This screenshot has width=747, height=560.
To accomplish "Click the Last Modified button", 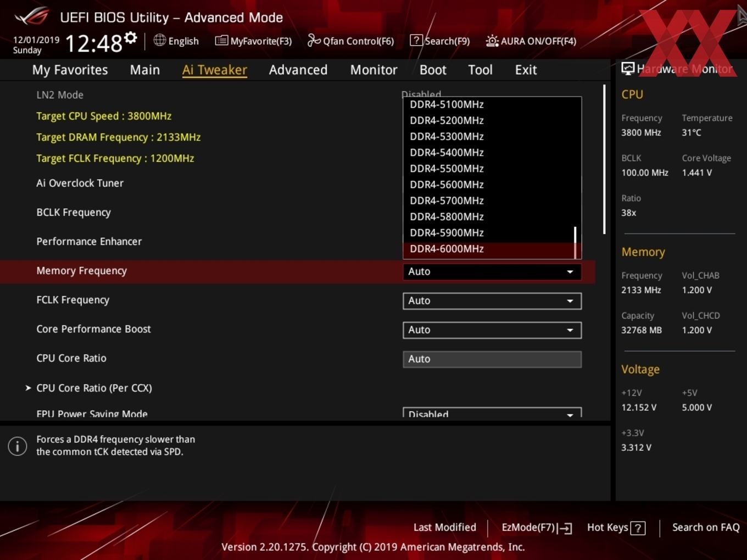I will click(444, 527).
